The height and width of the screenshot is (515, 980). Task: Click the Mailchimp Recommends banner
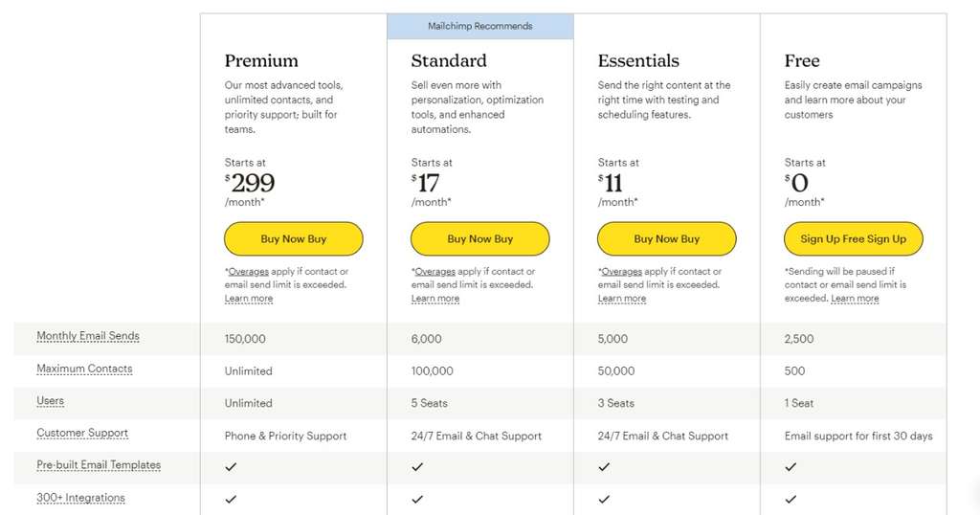point(480,26)
